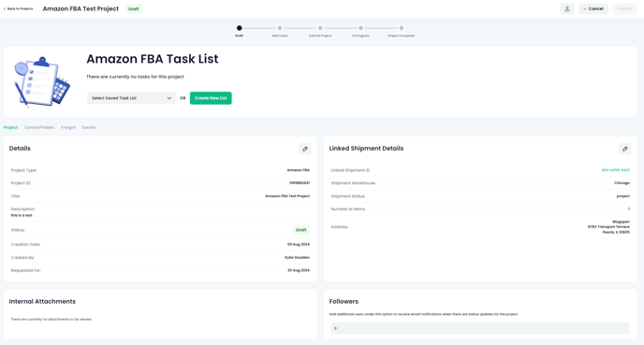Click the Submit button
The height and width of the screenshot is (345, 644).
pyautogui.click(x=624, y=8)
